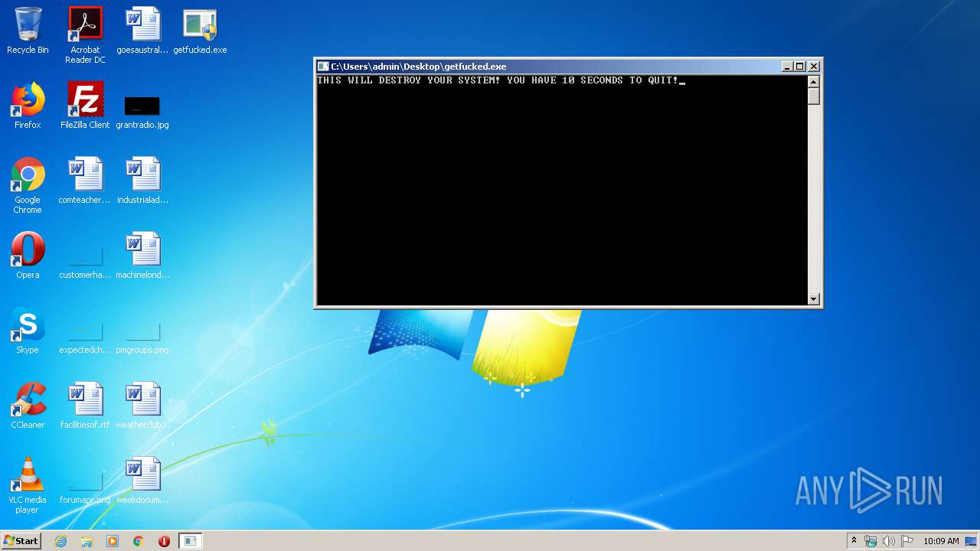Click the Show desktop button
This screenshot has width=980, height=551.
point(972,541)
